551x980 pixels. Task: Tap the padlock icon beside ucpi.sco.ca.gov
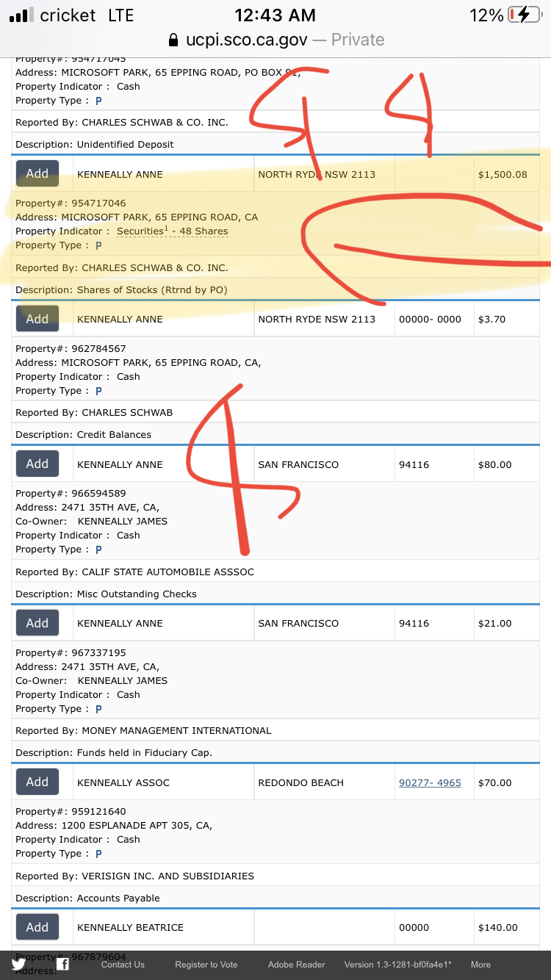tap(173, 40)
